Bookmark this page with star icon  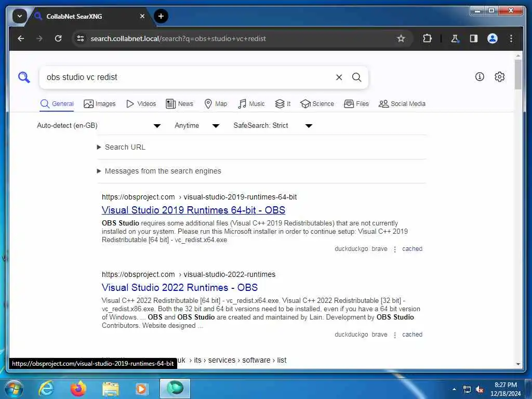pos(401,38)
